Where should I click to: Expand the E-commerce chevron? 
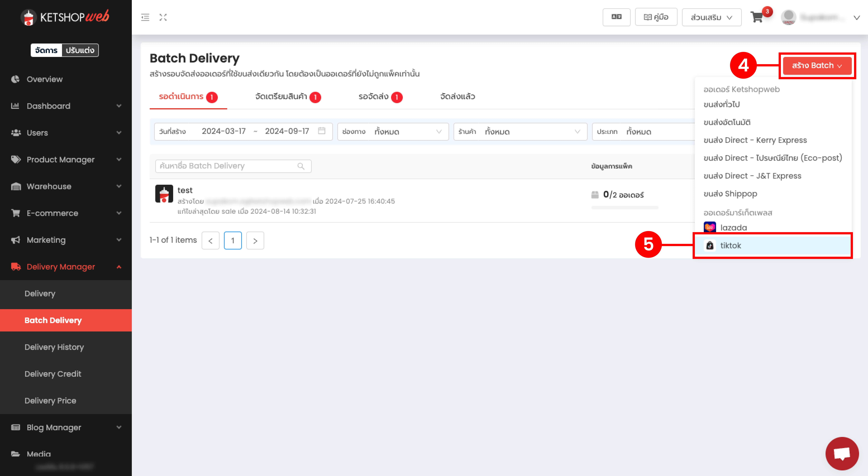click(119, 213)
